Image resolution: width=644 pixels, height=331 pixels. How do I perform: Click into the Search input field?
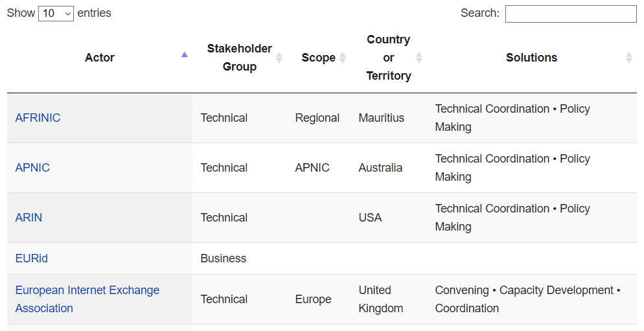pyautogui.click(x=570, y=14)
